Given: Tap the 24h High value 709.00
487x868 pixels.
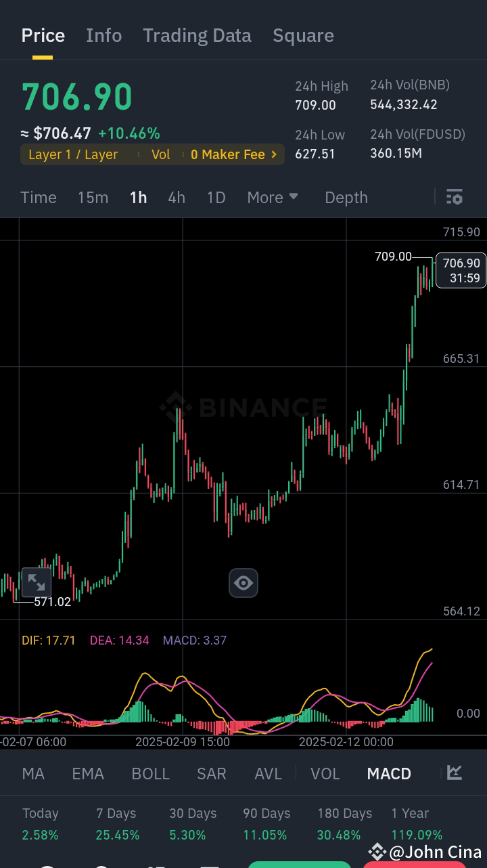Looking at the screenshot, I should point(315,105).
